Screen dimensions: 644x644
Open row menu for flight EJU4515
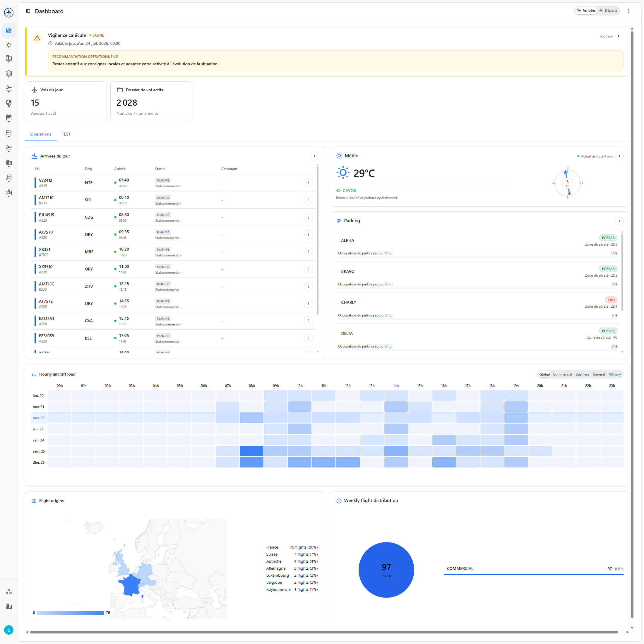(308, 217)
